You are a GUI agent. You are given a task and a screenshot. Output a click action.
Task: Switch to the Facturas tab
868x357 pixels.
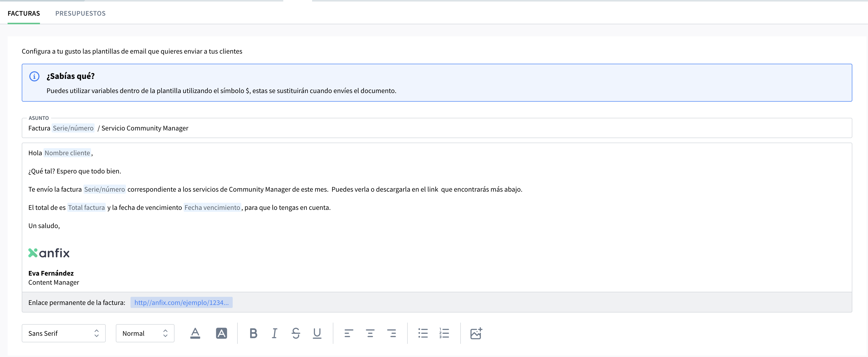[x=24, y=13]
